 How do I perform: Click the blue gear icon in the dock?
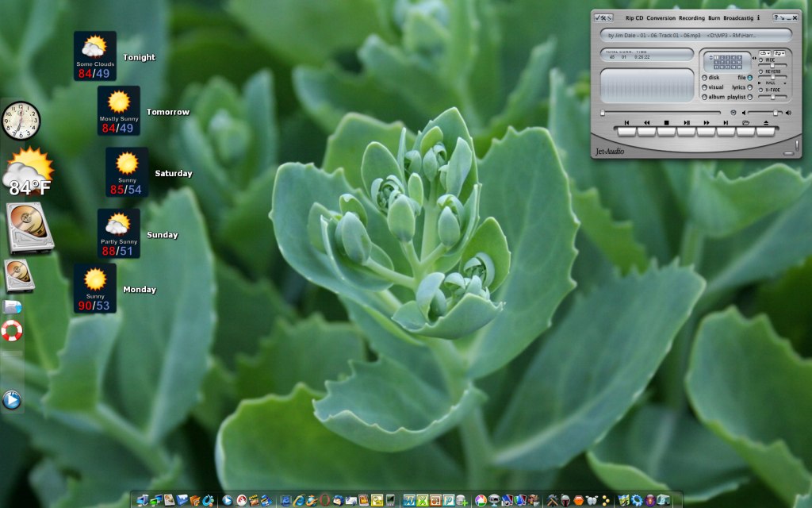pos(637,500)
